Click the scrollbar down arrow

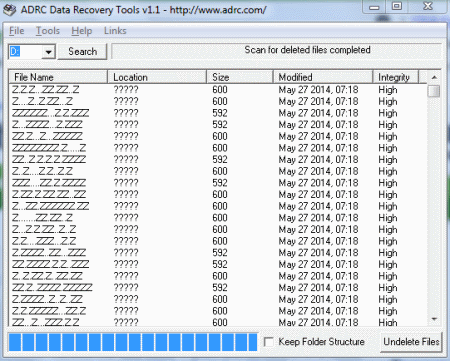pos(434,319)
